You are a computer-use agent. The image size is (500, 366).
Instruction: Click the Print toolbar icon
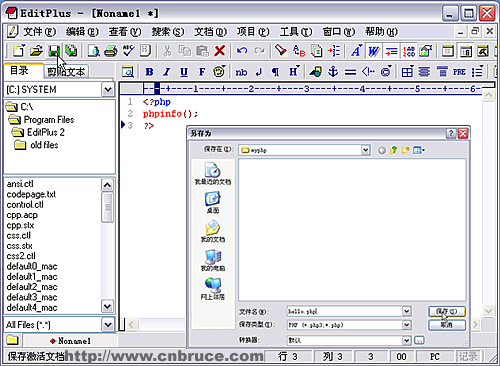click(x=111, y=51)
